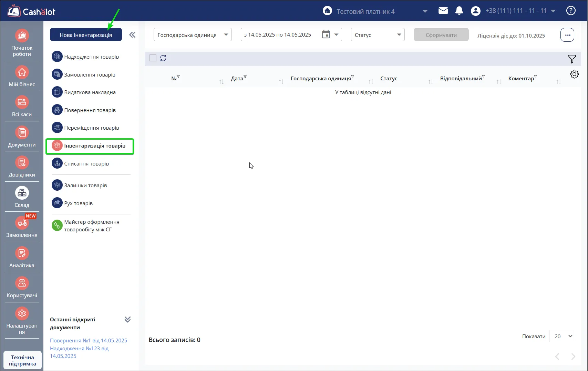Open the Статус filter dropdown
Screen dimensions: 588x371
(378, 35)
